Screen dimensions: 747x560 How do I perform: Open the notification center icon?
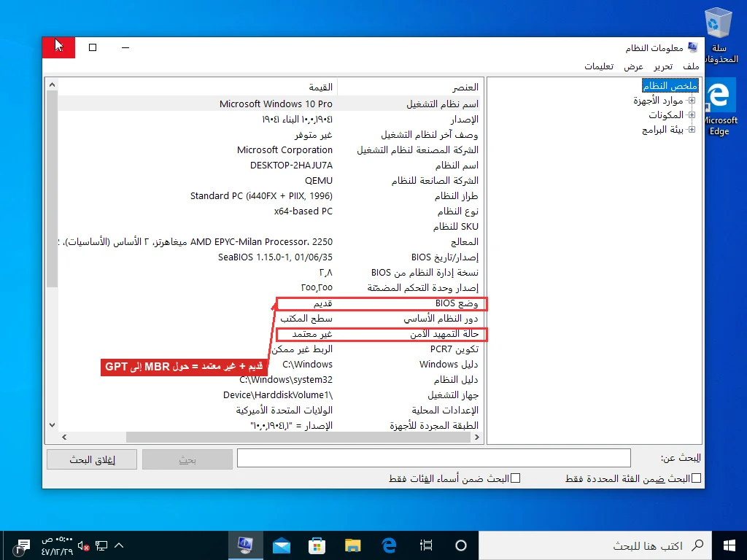[21, 547]
